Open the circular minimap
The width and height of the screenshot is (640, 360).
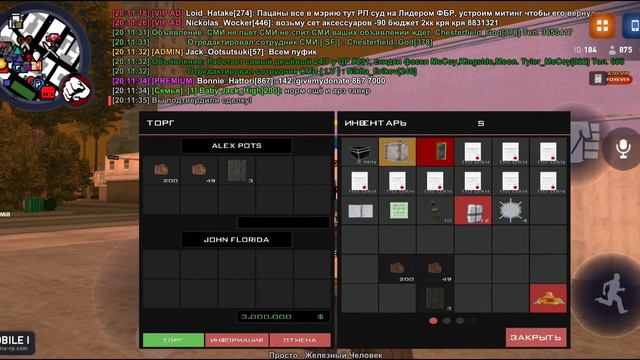[x=42, y=54]
